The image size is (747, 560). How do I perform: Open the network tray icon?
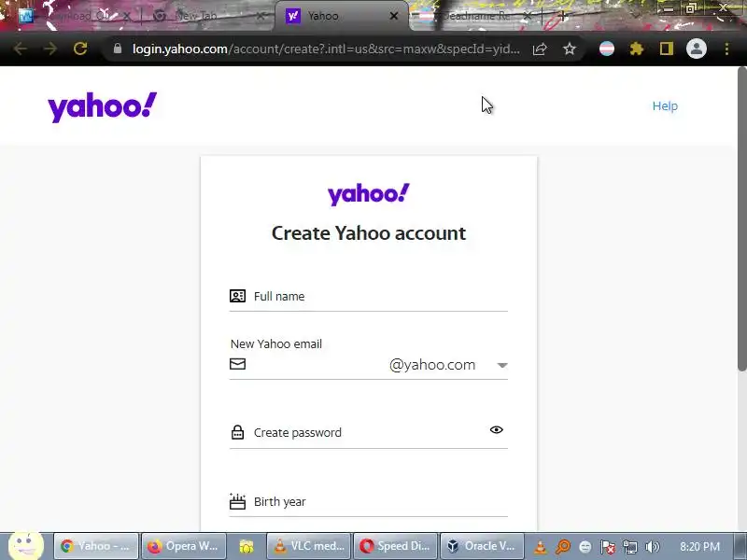tap(629, 547)
